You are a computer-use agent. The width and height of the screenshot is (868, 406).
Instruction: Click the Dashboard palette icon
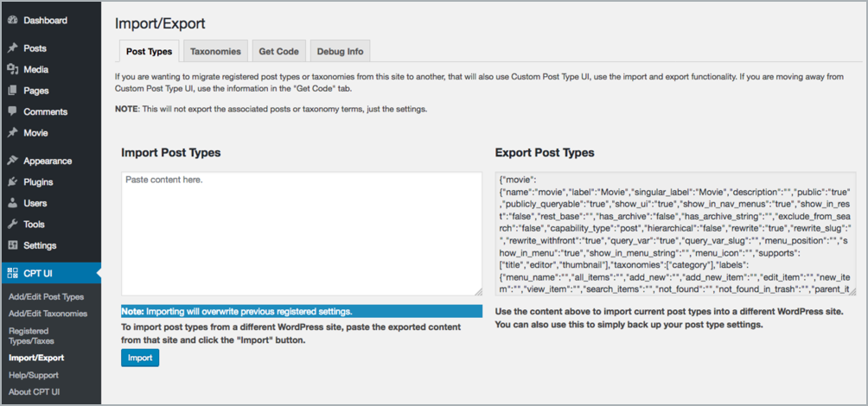click(x=12, y=20)
